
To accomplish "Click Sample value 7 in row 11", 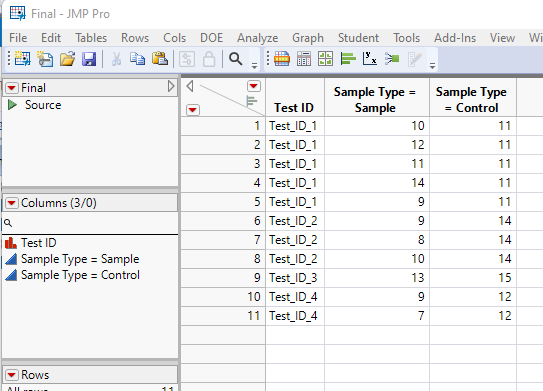I will coord(377,316).
